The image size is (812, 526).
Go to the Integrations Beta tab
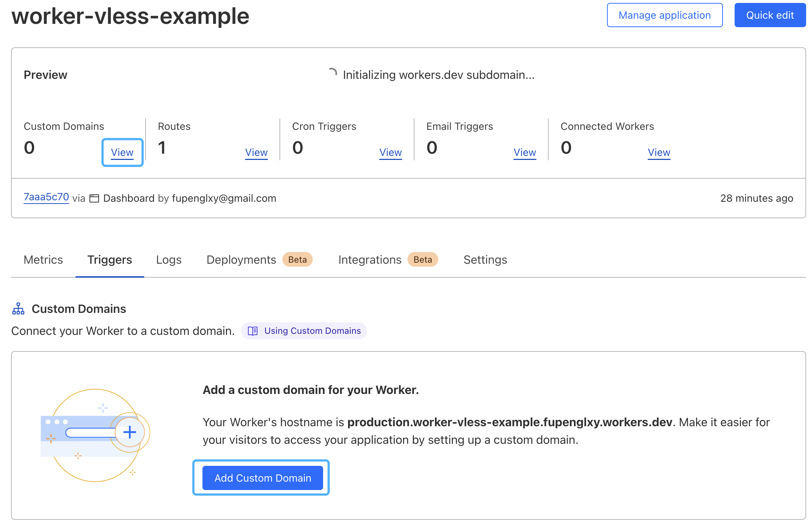388,260
